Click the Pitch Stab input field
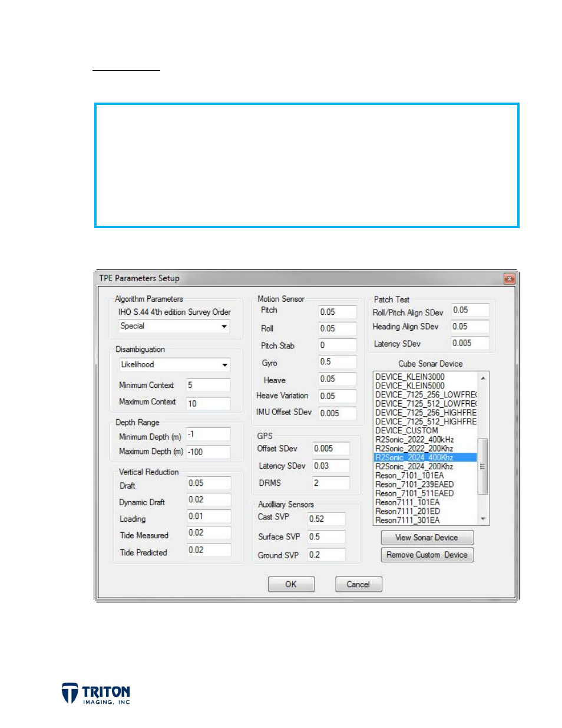Screen dimensions: 562x728 (x=338, y=345)
